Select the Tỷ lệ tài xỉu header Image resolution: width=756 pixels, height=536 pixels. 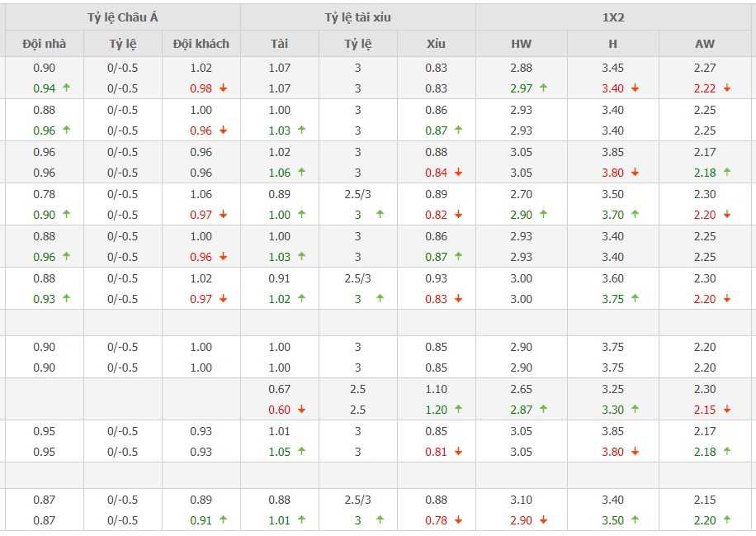357,17
